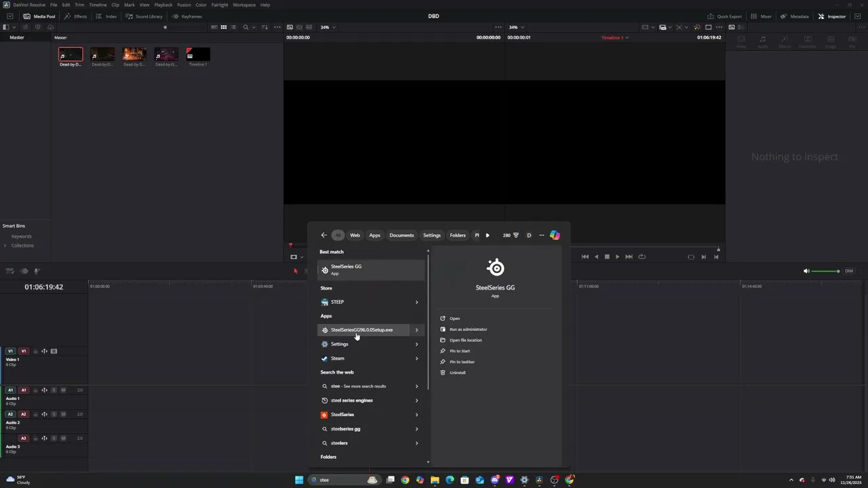Click the play reverse button
The width and height of the screenshot is (868, 488).
coord(596,257)
